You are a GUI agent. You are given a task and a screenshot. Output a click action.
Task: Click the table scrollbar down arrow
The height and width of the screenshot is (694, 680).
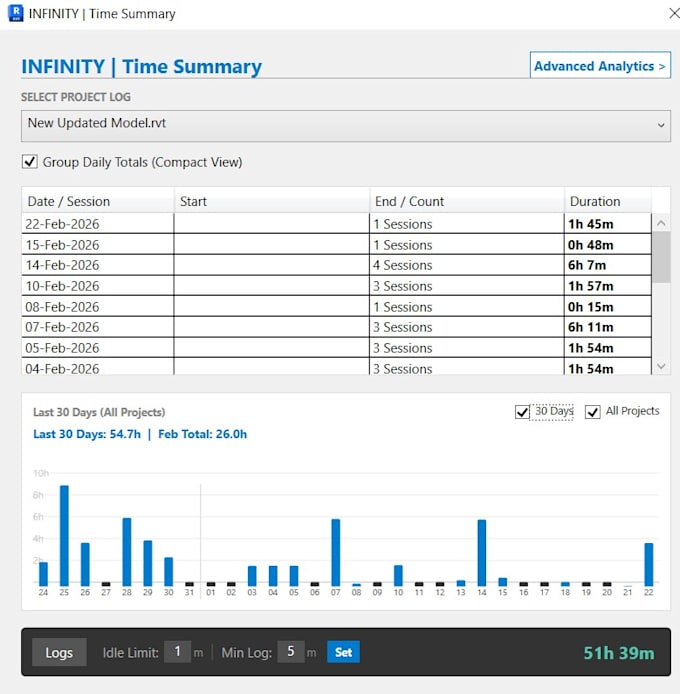pyautogui.click(x=661, y=366)
